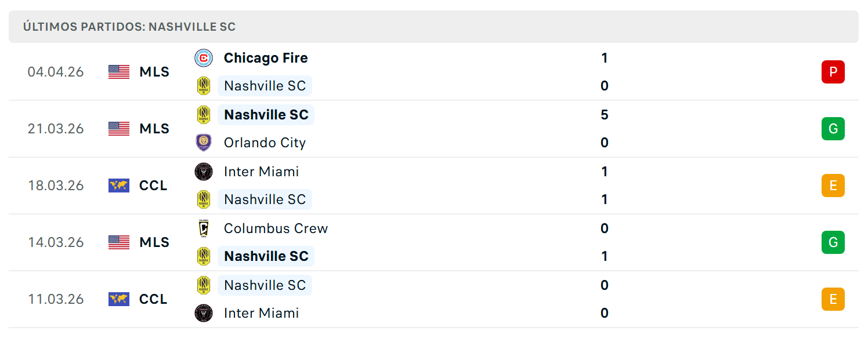Click the CCL competition label on the 11.03.26 row

point(153,299)
